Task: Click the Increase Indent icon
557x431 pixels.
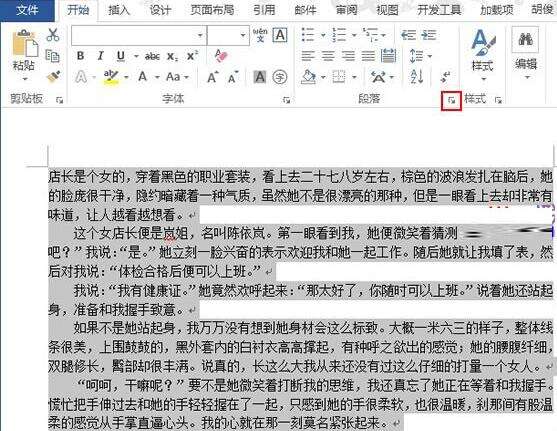Action: (x=428, y=35)
